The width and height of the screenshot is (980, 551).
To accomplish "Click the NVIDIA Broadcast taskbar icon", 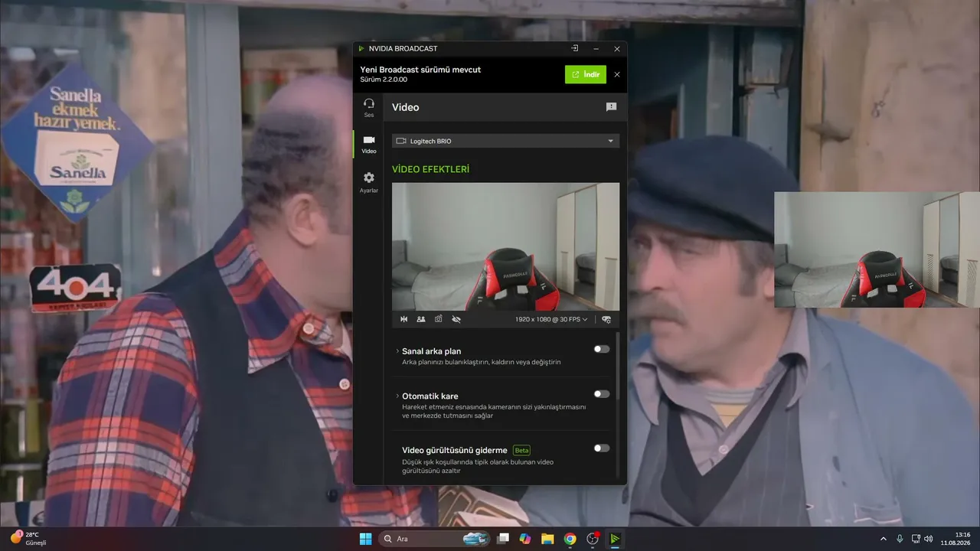I will [x=614, y=539].
